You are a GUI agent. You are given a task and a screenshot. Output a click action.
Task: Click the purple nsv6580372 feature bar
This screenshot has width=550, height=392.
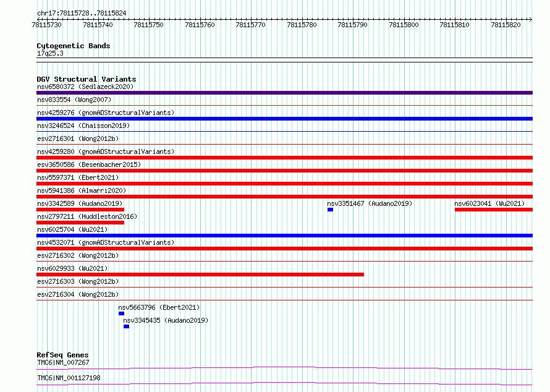click(284, 93)
